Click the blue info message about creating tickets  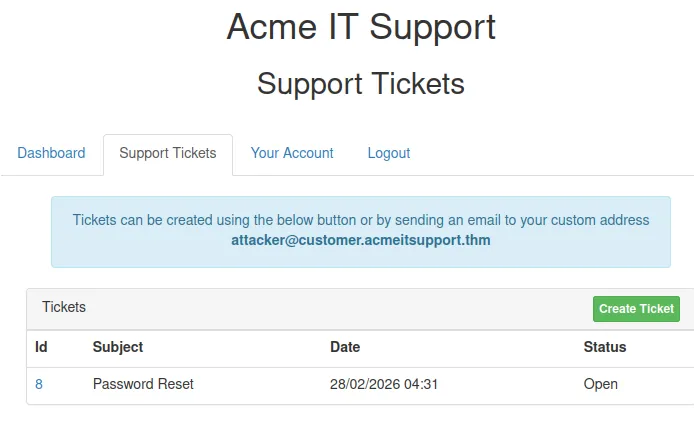(x=361, y=220)
